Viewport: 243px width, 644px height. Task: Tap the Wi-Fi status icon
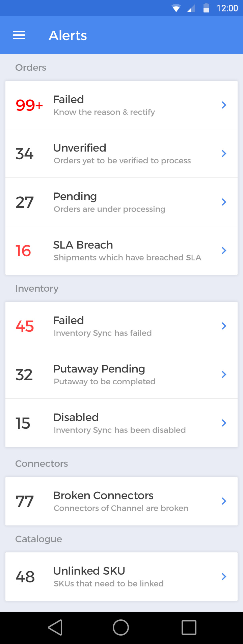click(x=176, y=8)
